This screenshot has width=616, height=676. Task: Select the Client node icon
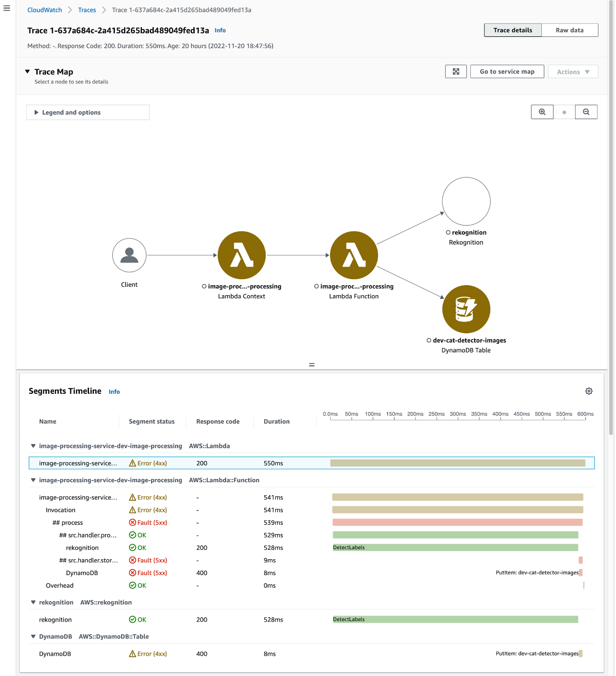coord(129,255)
